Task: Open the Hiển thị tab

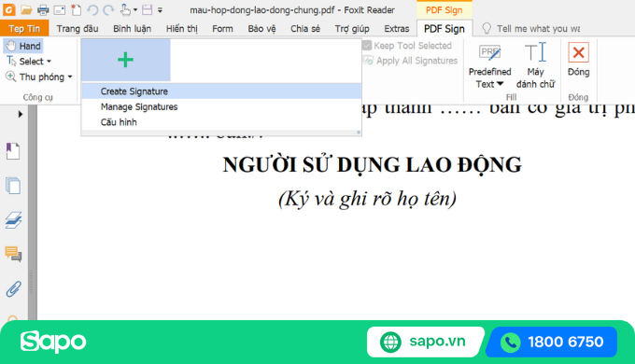Action: (182, 29)
